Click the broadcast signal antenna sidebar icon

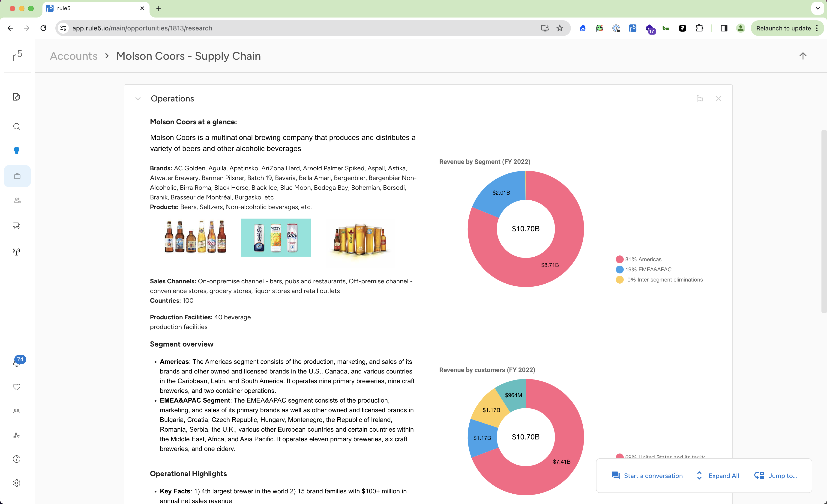click(x=16, y=252)
